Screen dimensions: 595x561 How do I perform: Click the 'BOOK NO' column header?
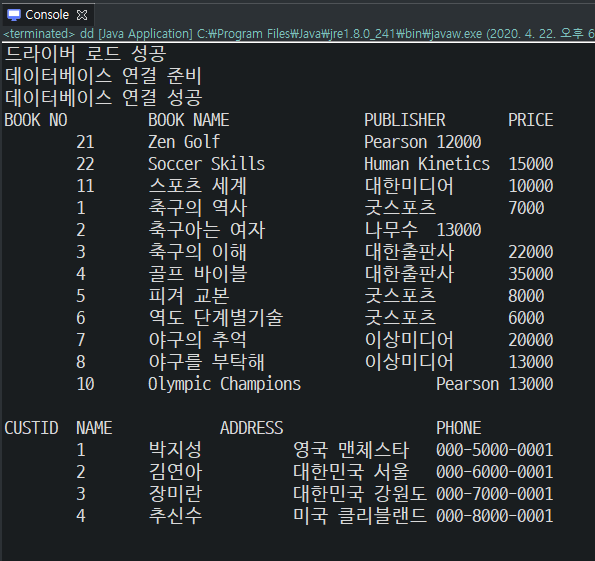point(36,120)
